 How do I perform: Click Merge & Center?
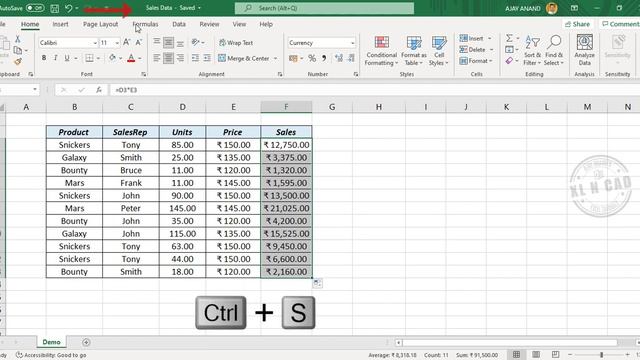click(x=244, y=58)
